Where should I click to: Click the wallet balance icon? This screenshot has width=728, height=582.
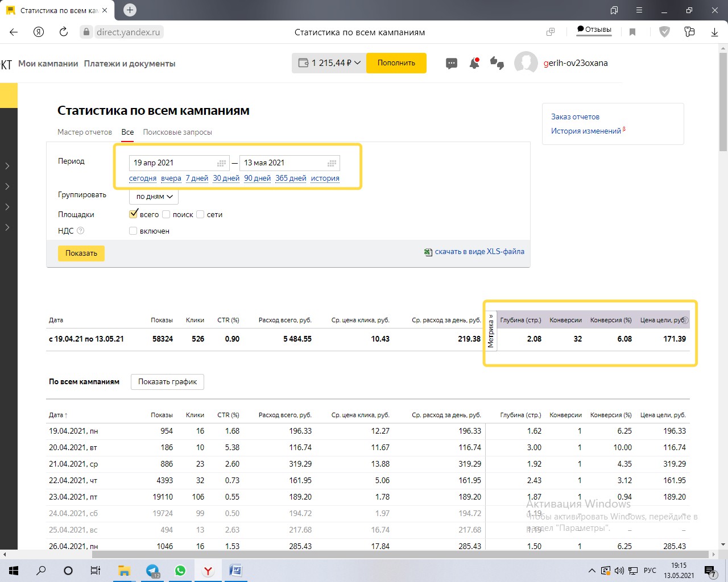coord(304,63)
